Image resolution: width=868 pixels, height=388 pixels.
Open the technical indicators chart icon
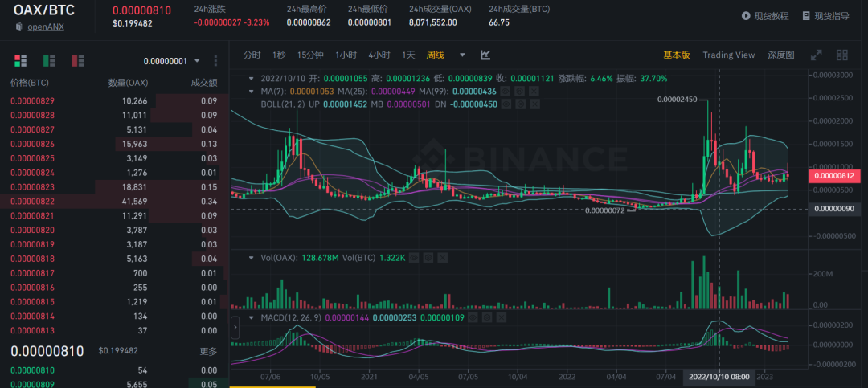pos(485,55)
